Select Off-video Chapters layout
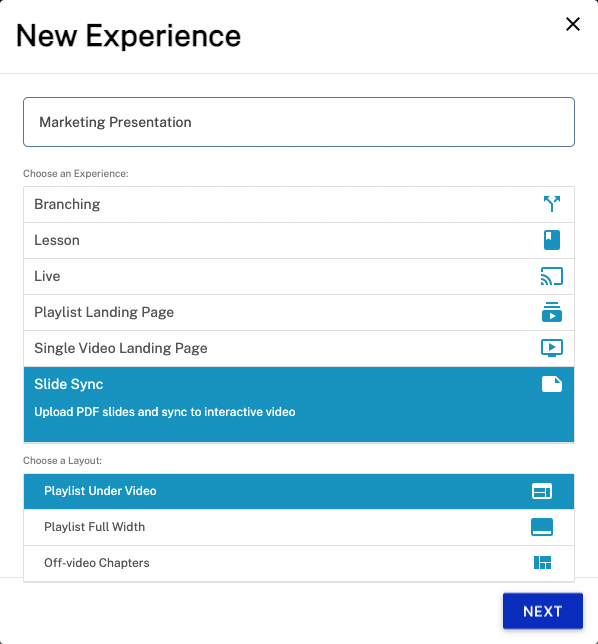Viewport: 598px width, 644px height. click(x=299, y=564)
